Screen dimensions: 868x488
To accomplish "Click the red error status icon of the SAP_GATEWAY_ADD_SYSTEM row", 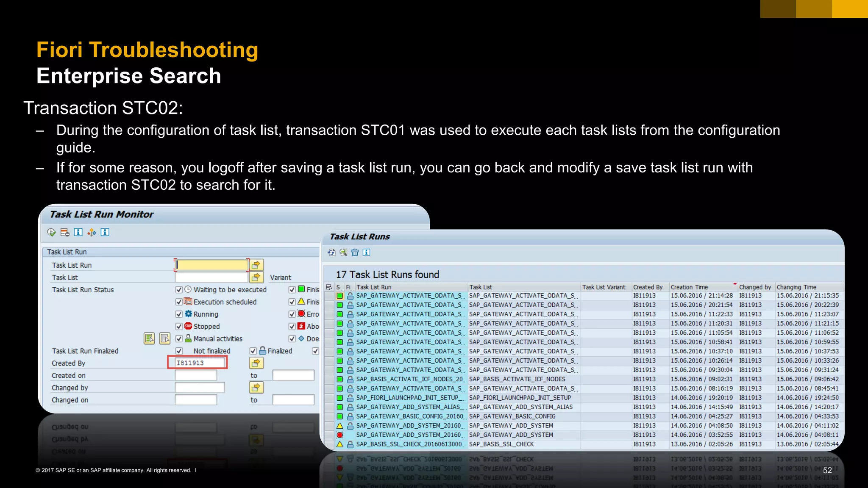I will tap(339, 435).
